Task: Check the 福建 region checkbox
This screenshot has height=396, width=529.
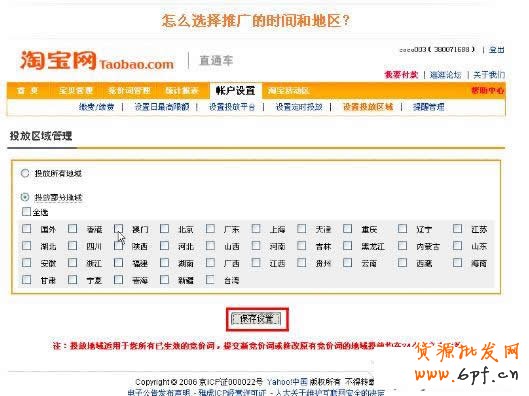Action: tap(118, 262)
